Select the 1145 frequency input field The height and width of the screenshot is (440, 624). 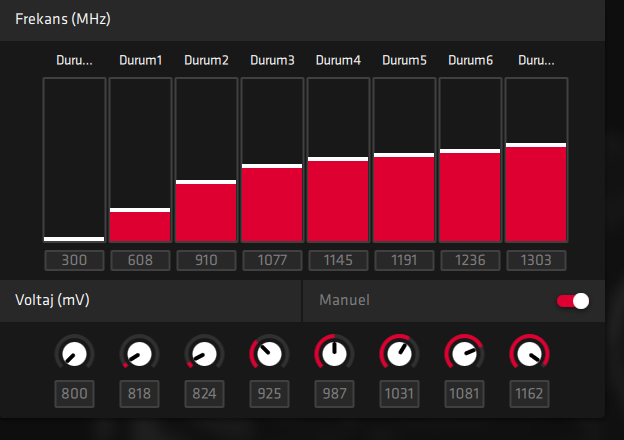pos(338,260)
